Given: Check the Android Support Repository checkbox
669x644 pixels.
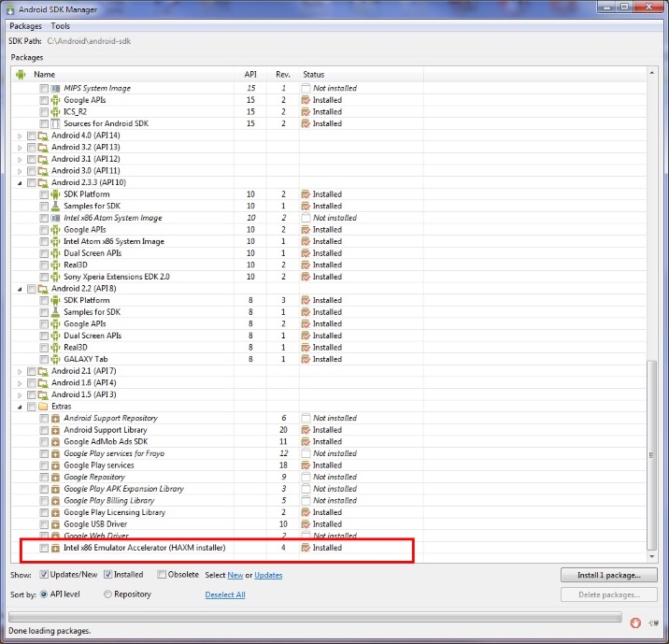Looking at the screenshot, I should pos(44,418).
